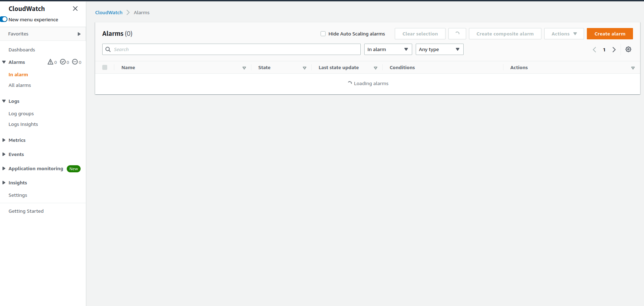Click the green New badge
Screen dimensions: 644x306
pos(73,169)
